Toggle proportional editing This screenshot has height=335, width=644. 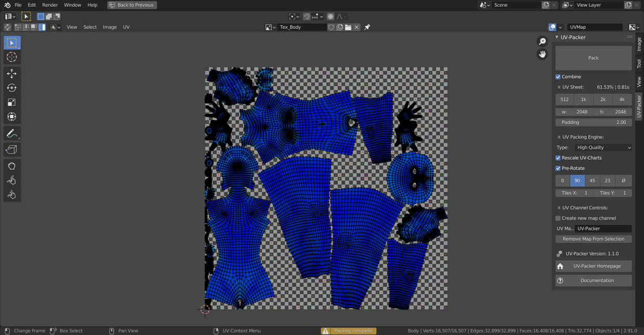pyautogui.click(x=331, y=17)
